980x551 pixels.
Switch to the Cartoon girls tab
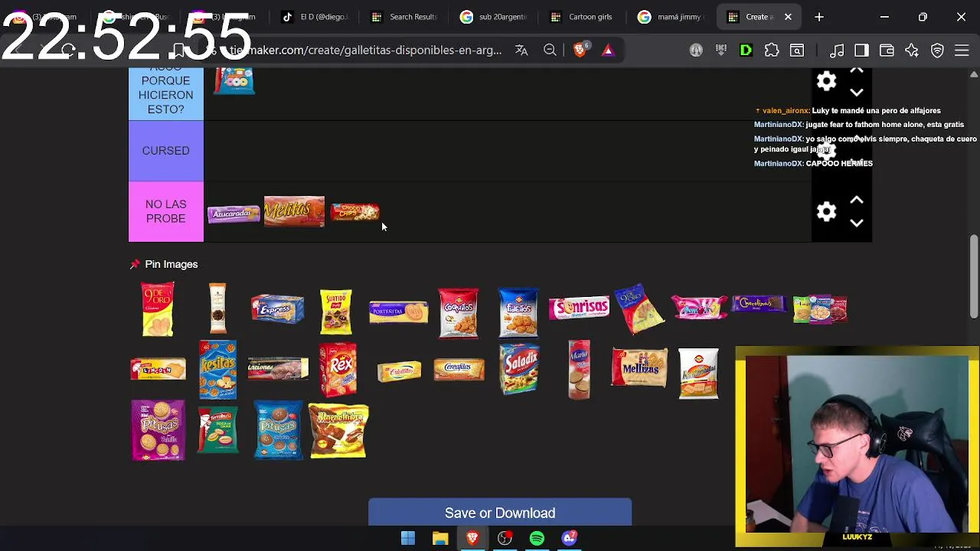[583, 17]
